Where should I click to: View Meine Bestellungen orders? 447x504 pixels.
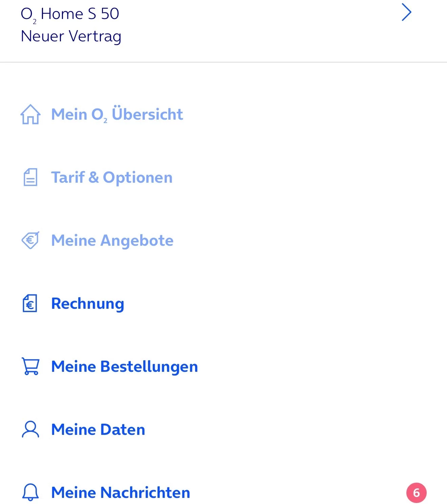pyautogui.click(x=125, y=367)
